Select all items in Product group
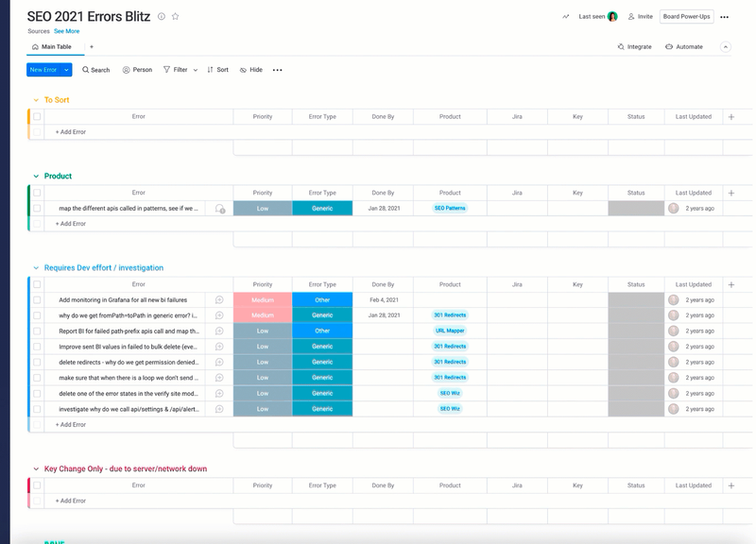This screenshot has height=544, width=756. pyautogui.click(x=37, y=193)
